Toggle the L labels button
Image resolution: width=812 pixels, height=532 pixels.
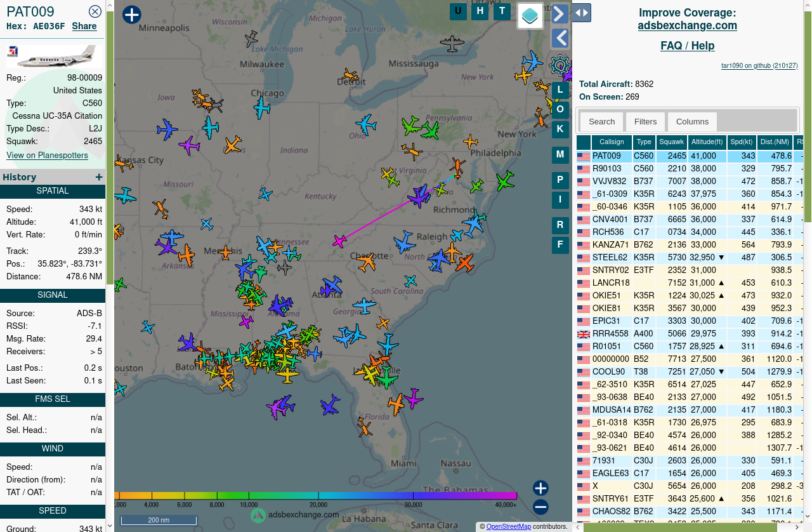pos(560,90)
